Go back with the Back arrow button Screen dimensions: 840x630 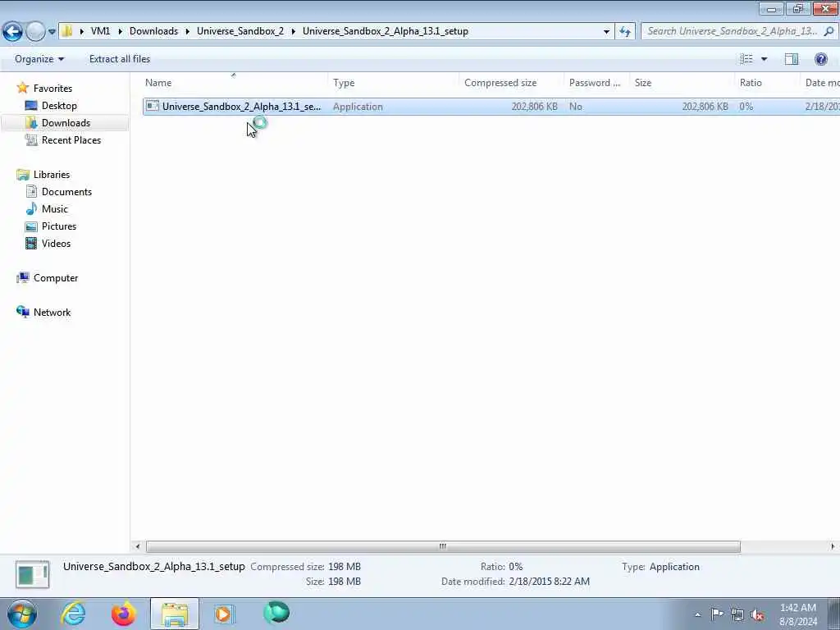click(13, 31)
